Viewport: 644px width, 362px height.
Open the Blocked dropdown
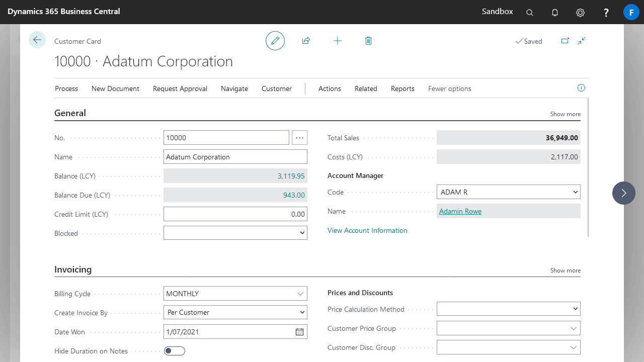point(235,233)
